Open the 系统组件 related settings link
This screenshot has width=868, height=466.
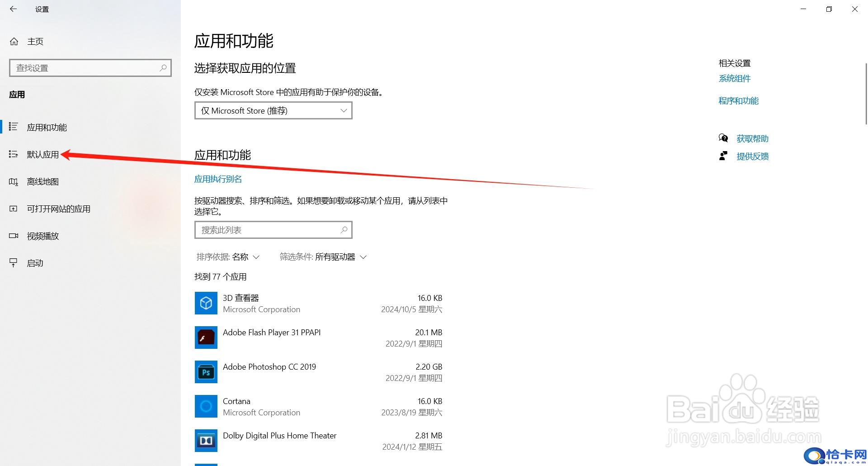tap(735, 79)
